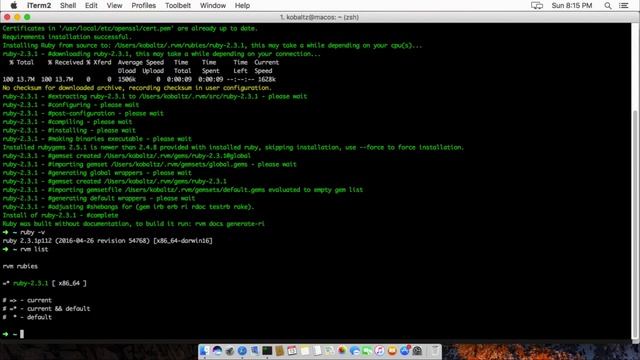Click the '# * - default' legend line
The width and height of the screenshot is (640, 360).
pyautogui.click(x=27, y=317)
